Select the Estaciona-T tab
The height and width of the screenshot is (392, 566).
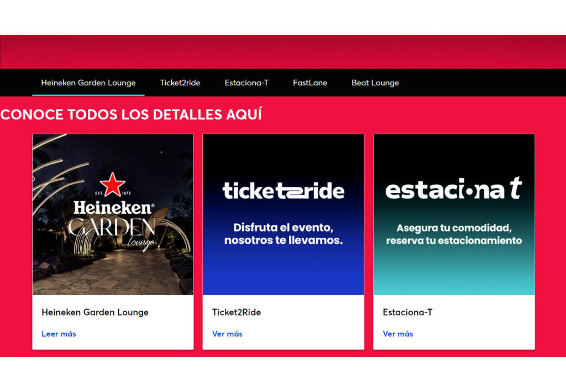(247, 83)
